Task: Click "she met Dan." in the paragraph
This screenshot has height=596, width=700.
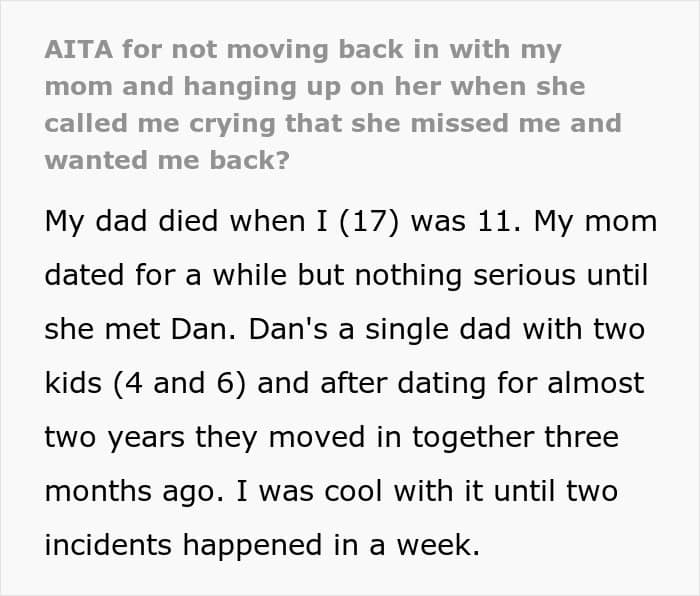Action: 140,329
